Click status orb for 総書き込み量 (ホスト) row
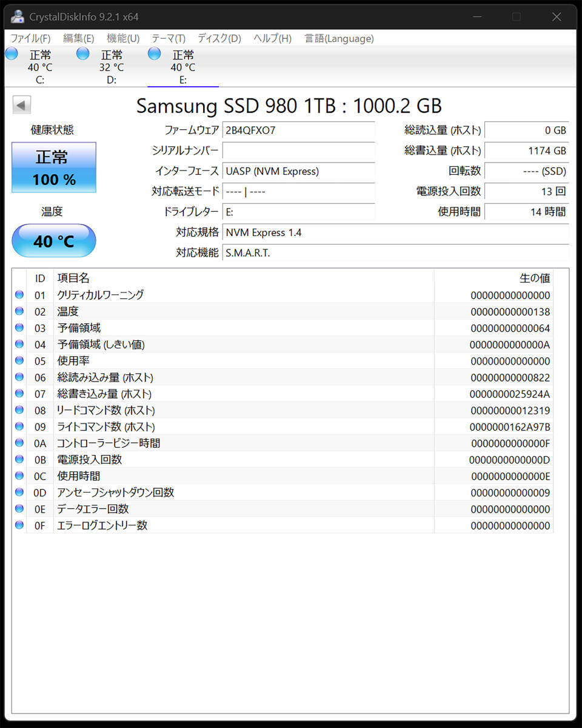582x728 pixels. (x=19, y=393)
